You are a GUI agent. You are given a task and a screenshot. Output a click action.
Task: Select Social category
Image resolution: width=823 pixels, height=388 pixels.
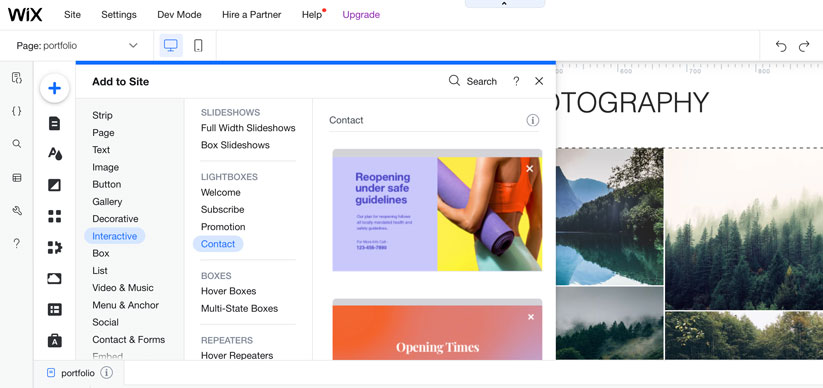105,322
